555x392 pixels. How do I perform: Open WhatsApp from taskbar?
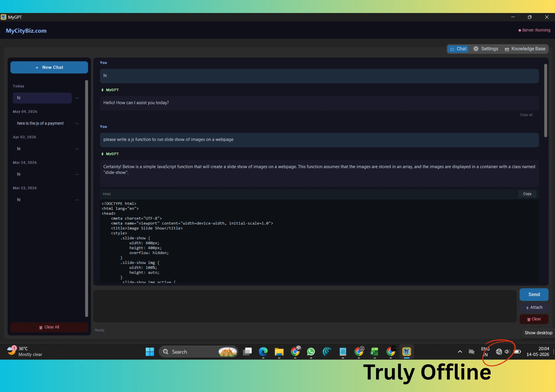pyautogui.click(x=311, y=352)
